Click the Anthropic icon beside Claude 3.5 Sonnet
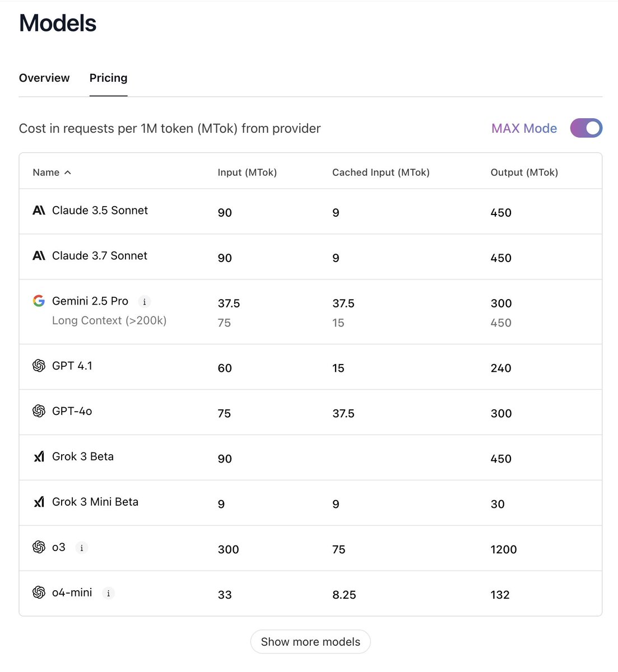Viewport: 618px width, 672px height. tap(39, 211)
